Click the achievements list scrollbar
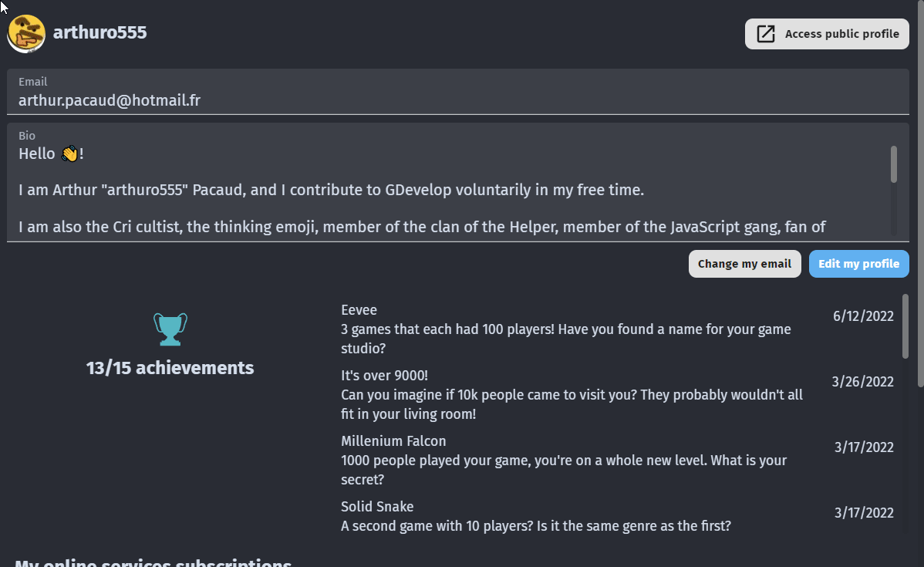Image resolution: width=924 pixels, height=567 pixels. point(905,326)
